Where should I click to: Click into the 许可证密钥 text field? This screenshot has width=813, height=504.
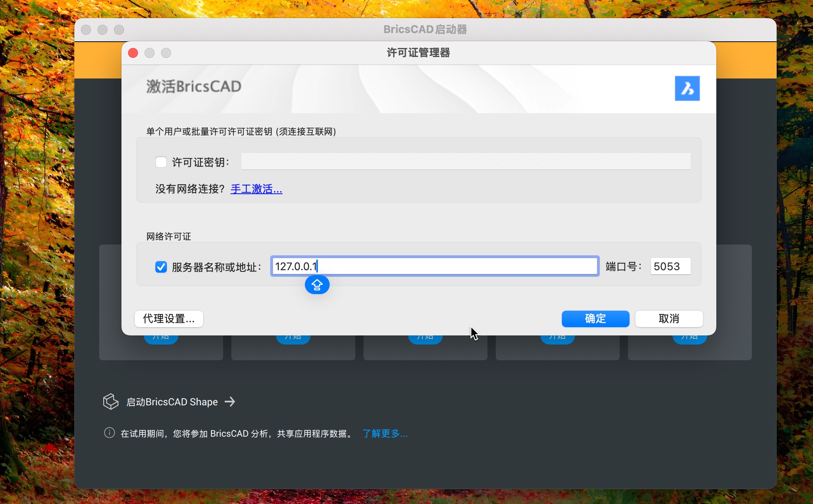point(466,161)
